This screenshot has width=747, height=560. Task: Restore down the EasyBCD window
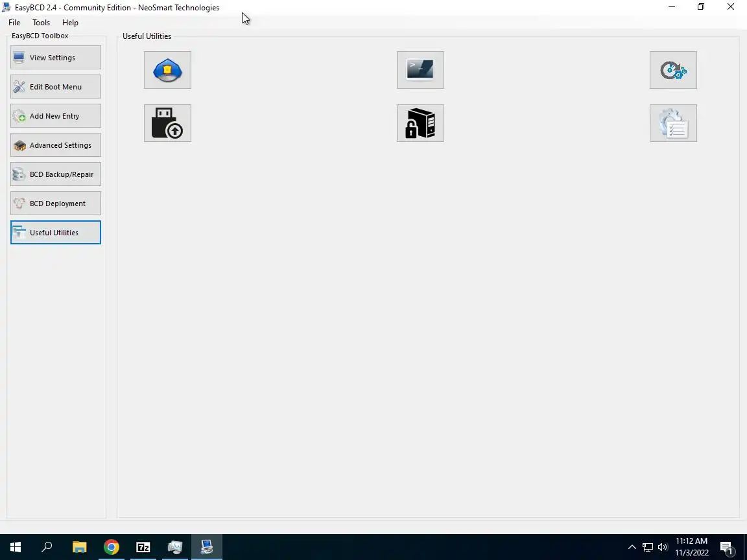[701, 7]
